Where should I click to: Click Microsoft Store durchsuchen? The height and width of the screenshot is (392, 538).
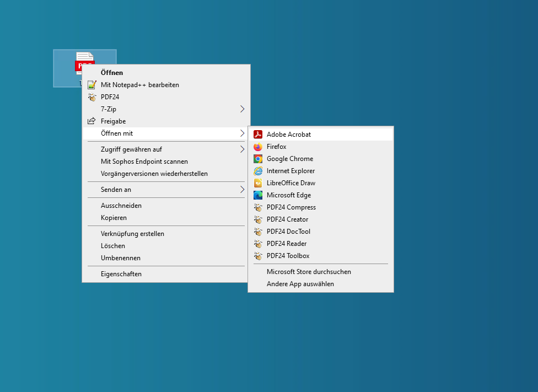[309, 272]
